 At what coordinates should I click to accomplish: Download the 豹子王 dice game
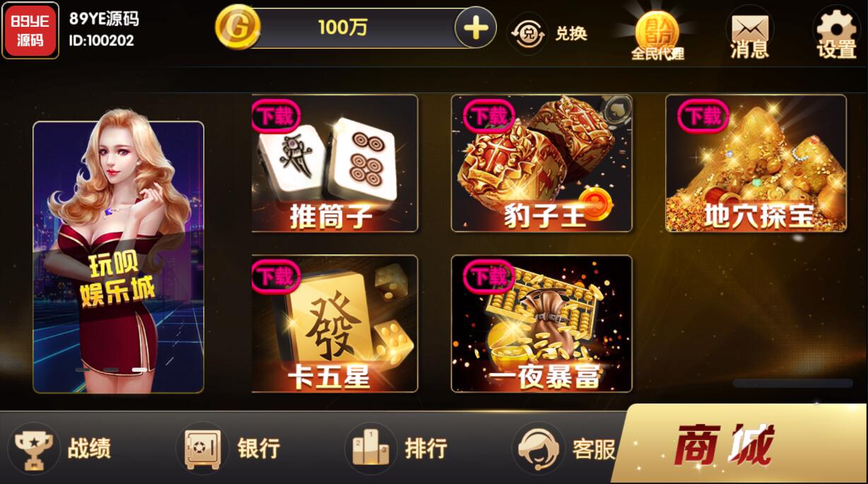click(541, 163)
